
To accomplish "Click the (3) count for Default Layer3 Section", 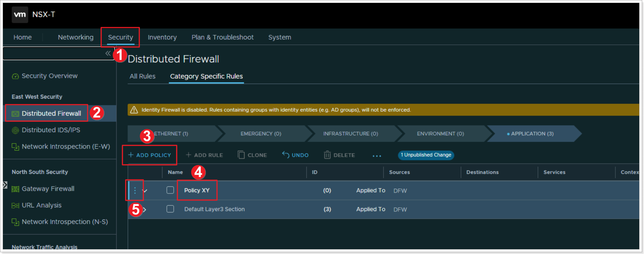I will coord(327,209).
